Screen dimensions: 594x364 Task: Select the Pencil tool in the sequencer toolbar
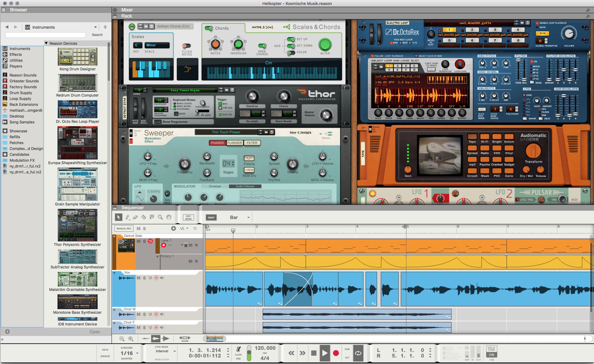point(127,217)
